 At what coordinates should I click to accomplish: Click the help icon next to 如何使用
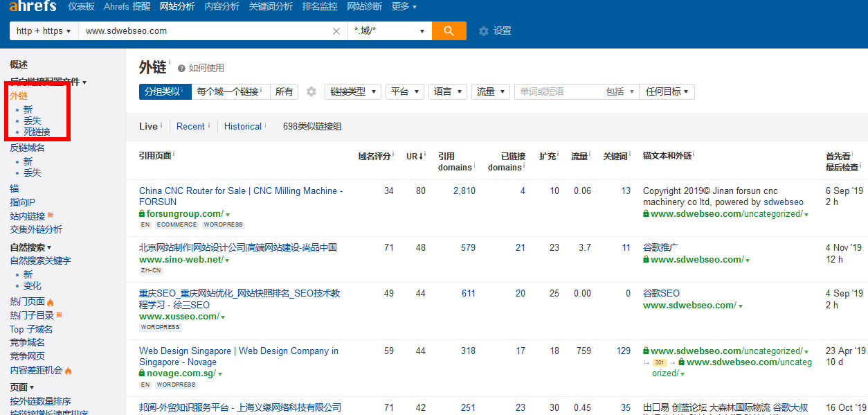click(x=181, y=69)
